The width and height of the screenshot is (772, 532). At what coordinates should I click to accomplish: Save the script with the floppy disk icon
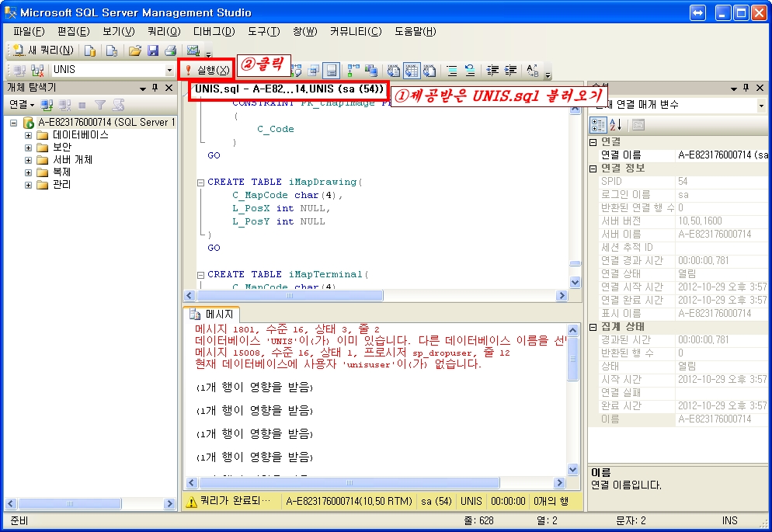(x=153, y=50)
